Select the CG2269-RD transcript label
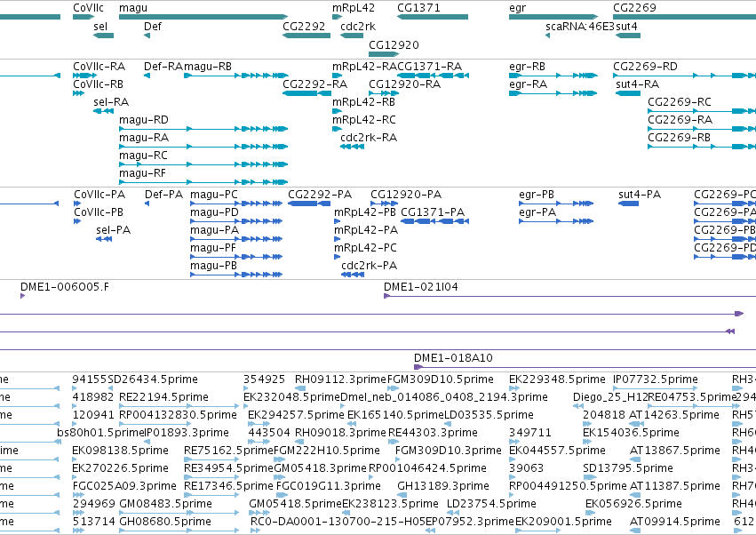756x535 pixels. pyautogui.click(x=645, y=67)
